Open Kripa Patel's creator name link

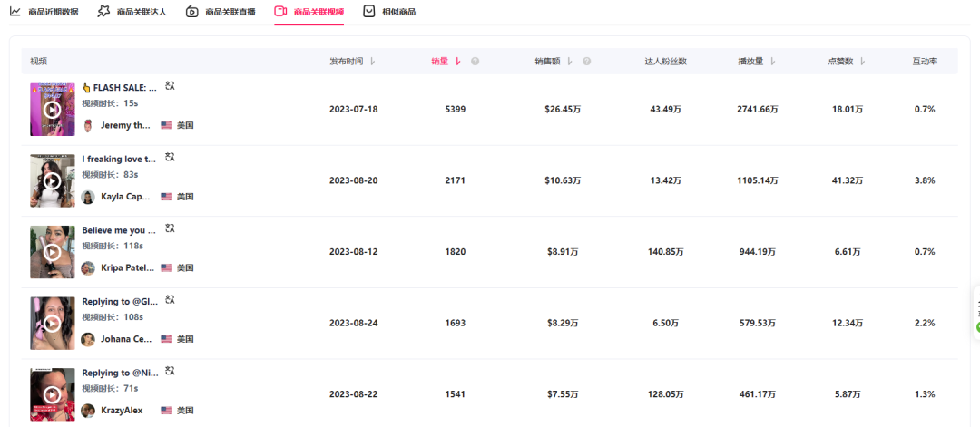pos(125,268)
